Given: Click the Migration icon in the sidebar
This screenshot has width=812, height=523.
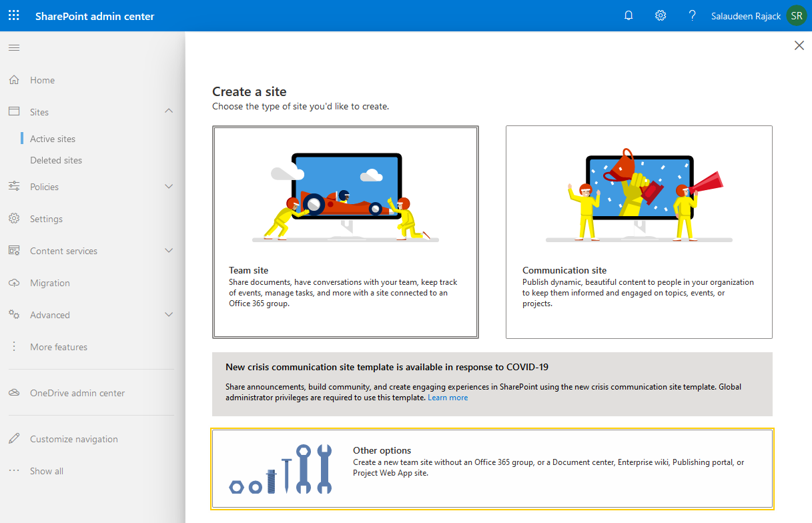Looking at the screenshot, I should pyautogui.click(x=13, y=283).
